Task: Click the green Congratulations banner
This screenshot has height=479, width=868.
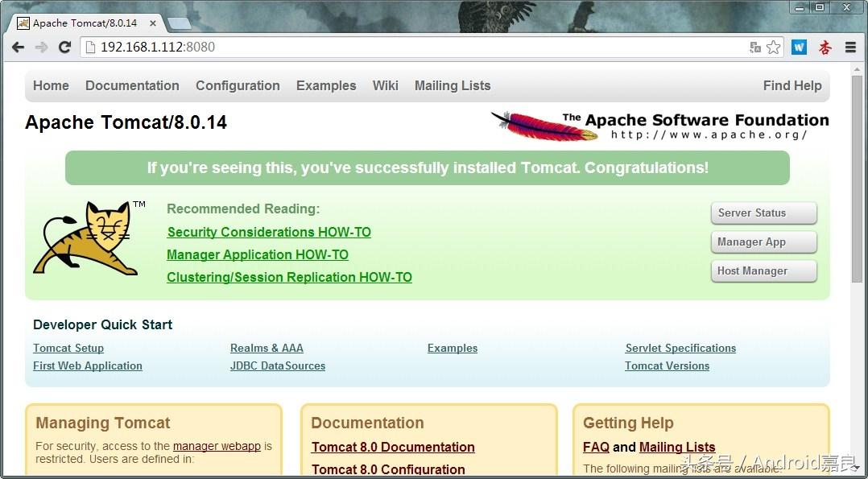Action: [x=428, y=167]
